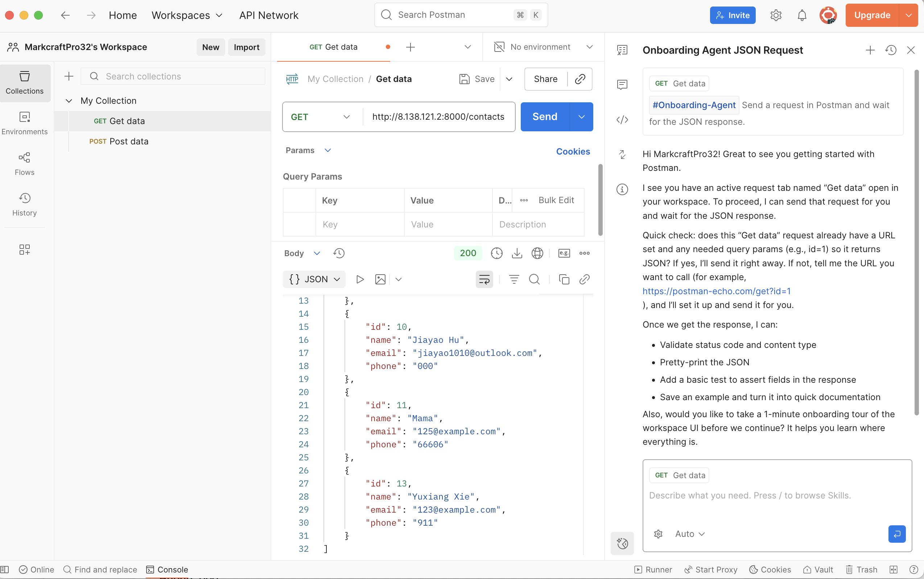Add a new request tab

click(411, 47)
